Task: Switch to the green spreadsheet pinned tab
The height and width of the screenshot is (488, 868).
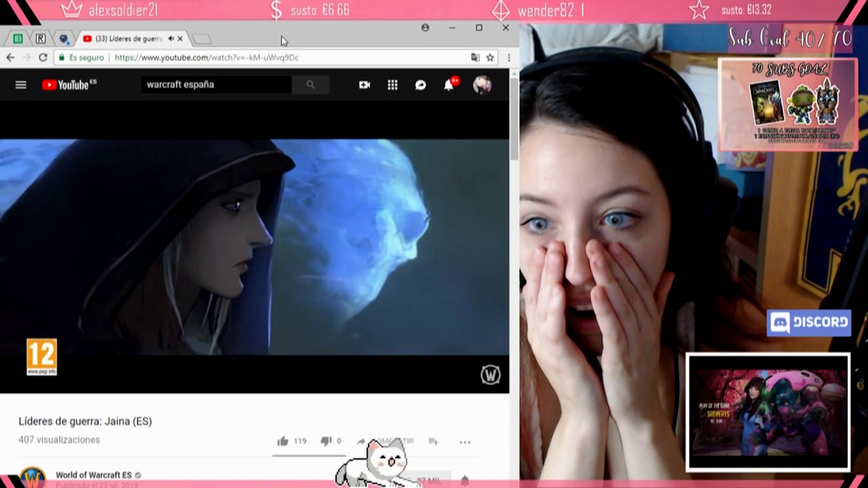Action: click(x=18, y=39)
